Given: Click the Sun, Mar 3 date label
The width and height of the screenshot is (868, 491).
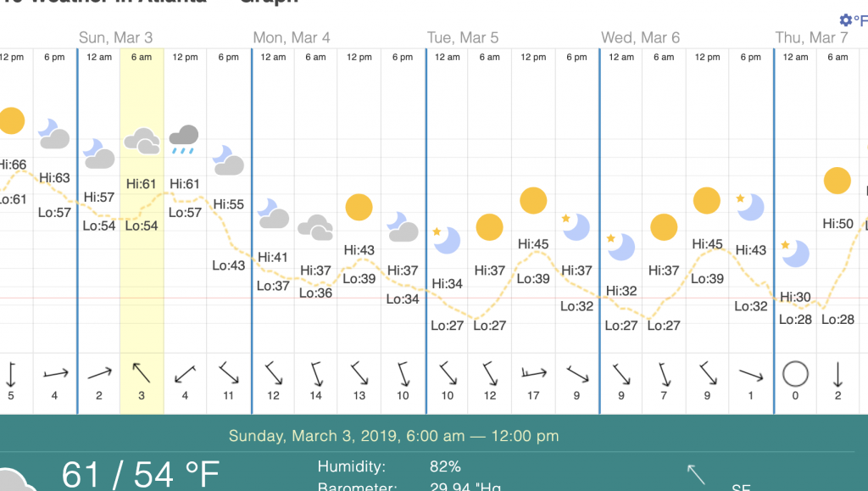Looking at the screenshot, I should point(116,37).
